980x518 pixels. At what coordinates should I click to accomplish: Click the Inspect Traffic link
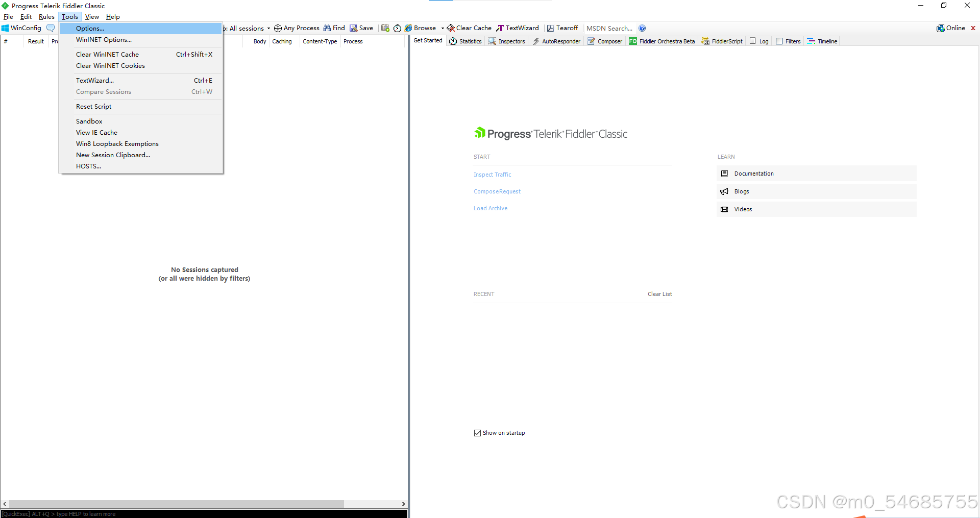click(x=492, y=175)
